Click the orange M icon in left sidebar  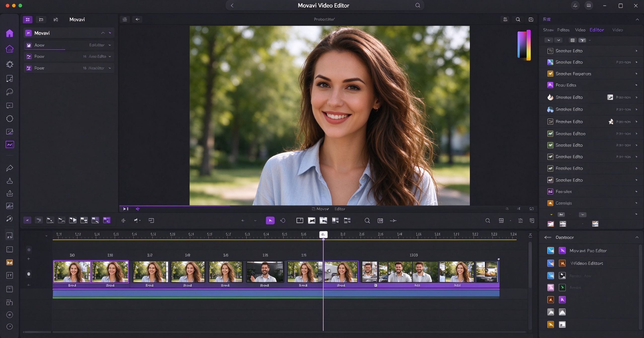[x=10, y=262]
